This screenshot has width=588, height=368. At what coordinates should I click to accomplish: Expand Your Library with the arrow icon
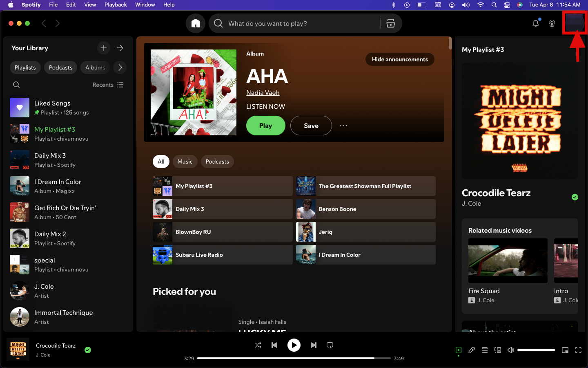(x=120, y=48)
